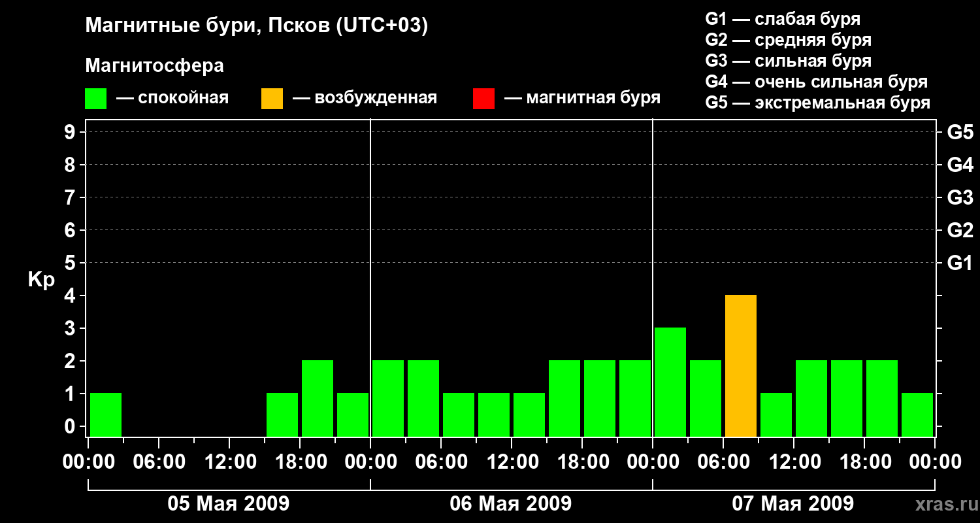980x523 pixels.
Task: Click the '— спокойная' legend label
Action: (x=172, y=98)
